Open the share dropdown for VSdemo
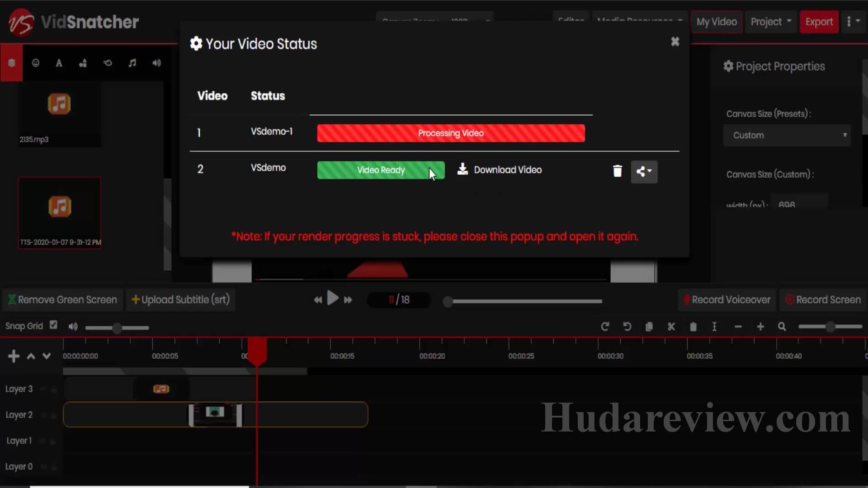Screen dimensions: 868x488 (644, 171)
